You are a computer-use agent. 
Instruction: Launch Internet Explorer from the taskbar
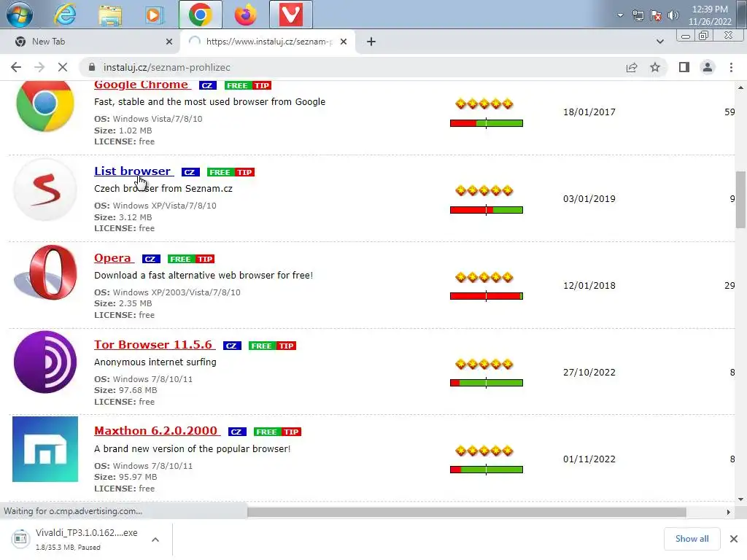pos(65,15)
